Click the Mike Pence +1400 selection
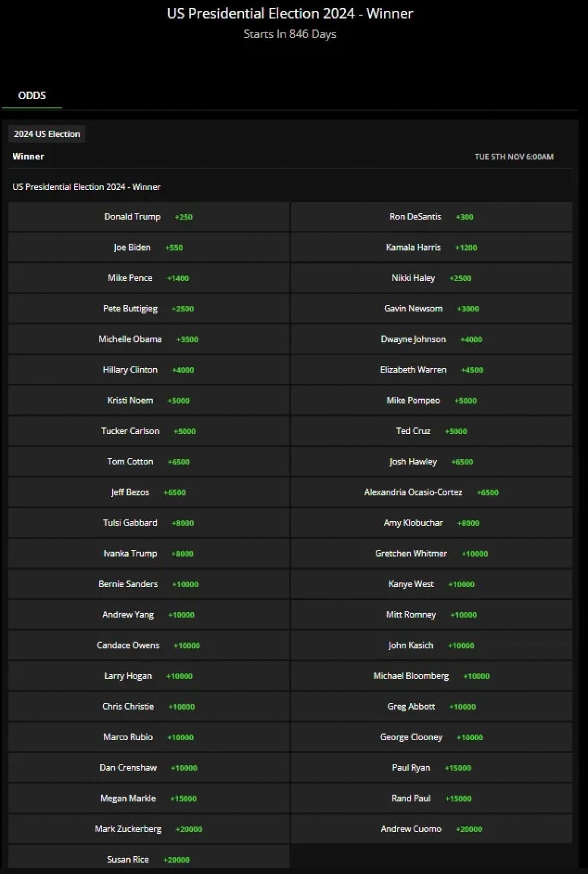 (149, 278)
